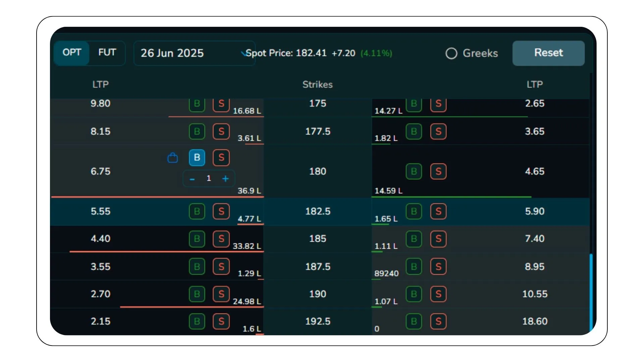This screenshot has width=644, height=362.
Task: Click the S icon for the 190 put
Action: click(x=438, y=294)
